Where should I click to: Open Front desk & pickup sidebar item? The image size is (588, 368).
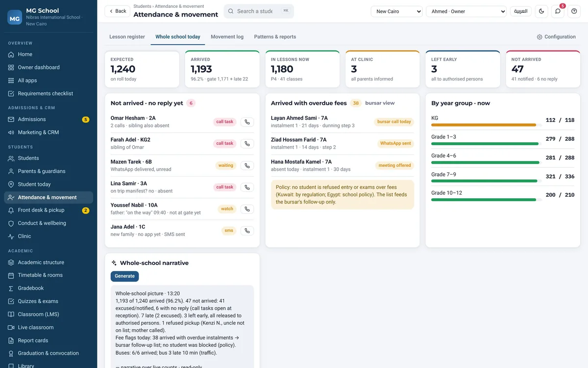(x=49, y=210)
